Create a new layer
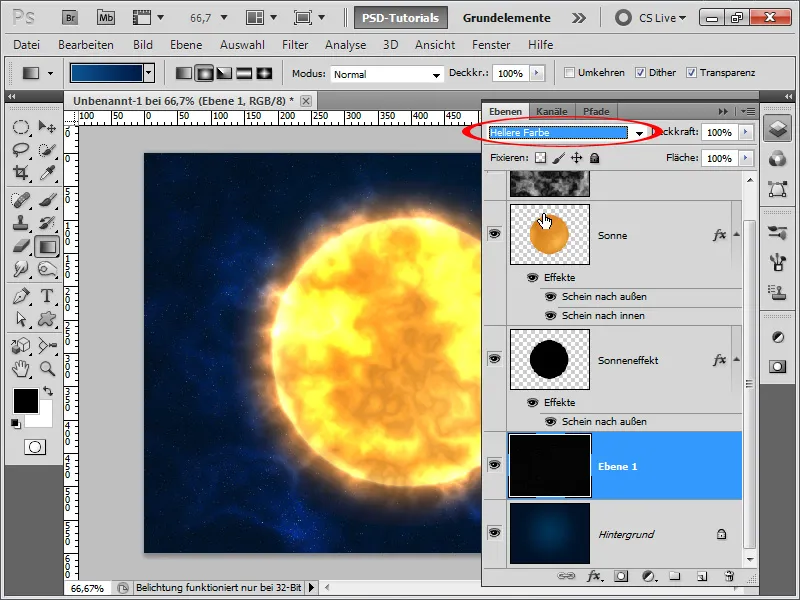 [x=702, y=577]
